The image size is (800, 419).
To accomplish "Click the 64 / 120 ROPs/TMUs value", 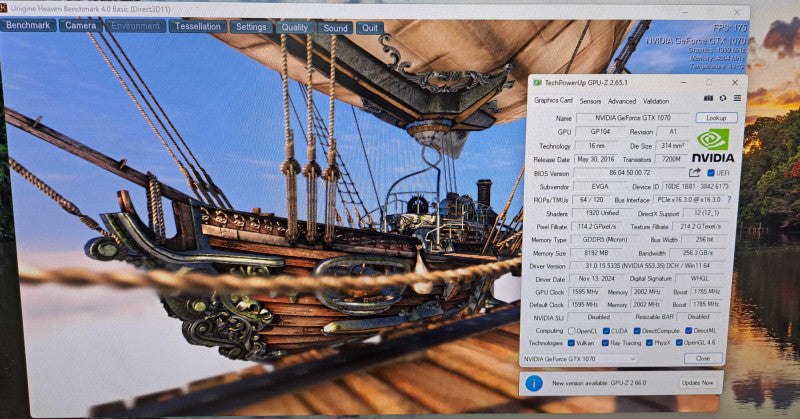I will [591, 200].
